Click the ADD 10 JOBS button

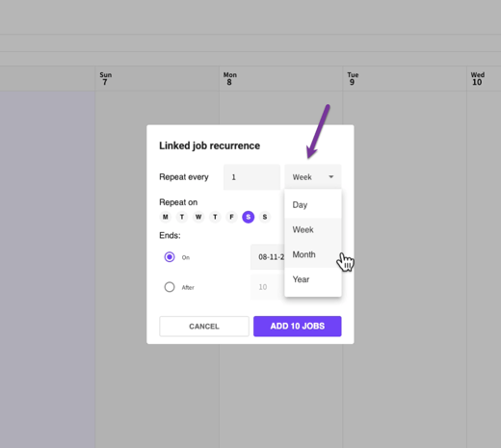point(298,327)
